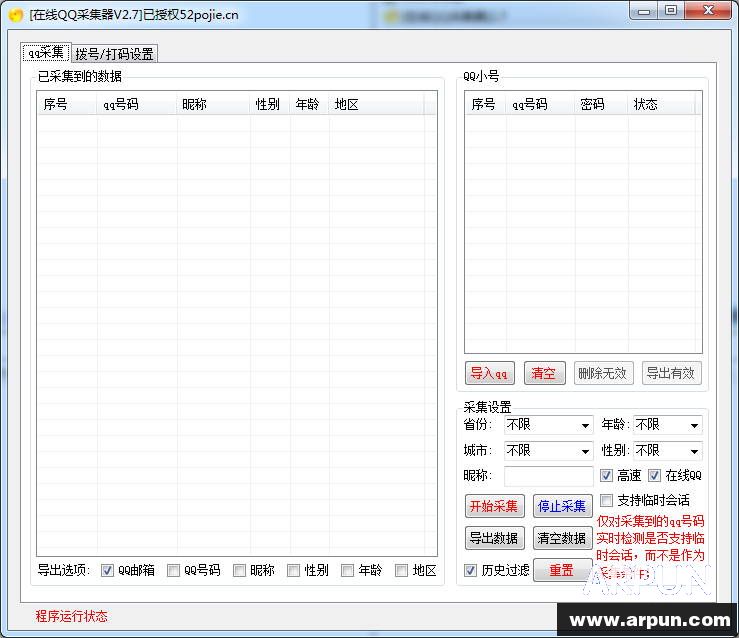The image size is (739, 638).
Task: Click the 昵称 input field in 采集设置
Action: click(x=548, y=476)
